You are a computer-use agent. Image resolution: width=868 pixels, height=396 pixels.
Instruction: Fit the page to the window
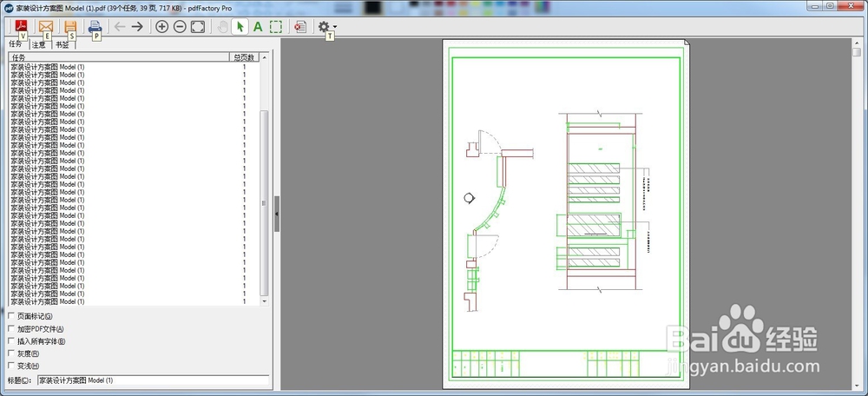click(198, 27)
